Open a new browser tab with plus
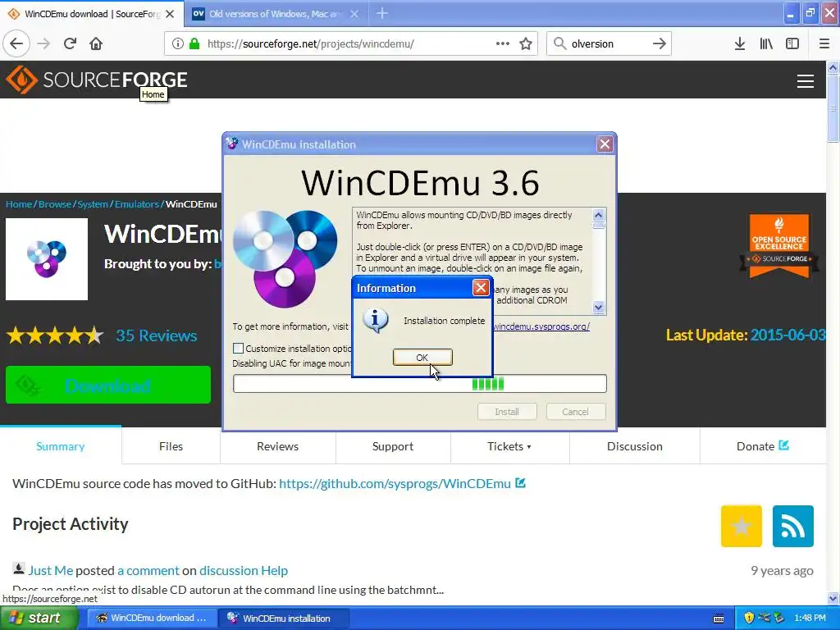This screenshot has width=840, height=630. tap(382, 13)
